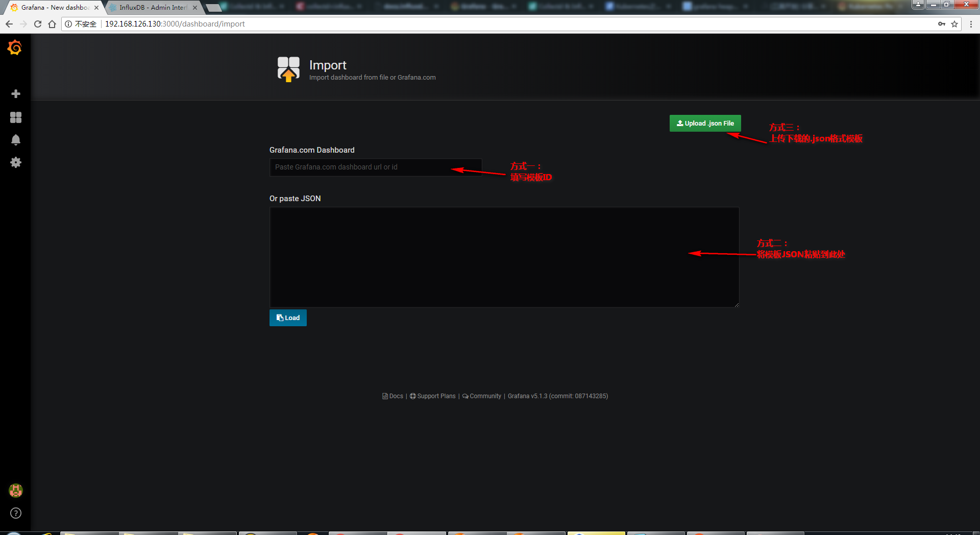980x535 pixels.
Task: Open the Dashboards grid icon
Action: point(16,117)
